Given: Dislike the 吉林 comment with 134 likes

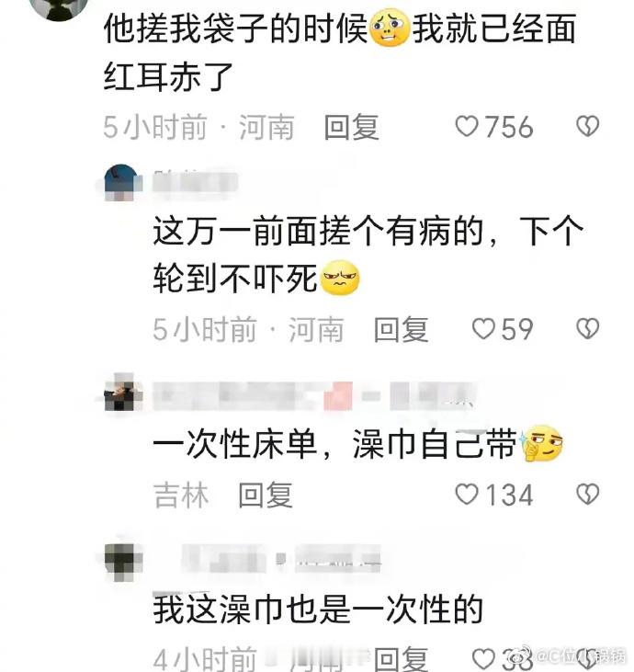Looking at the screenshot, I should (x=587, y=495).
